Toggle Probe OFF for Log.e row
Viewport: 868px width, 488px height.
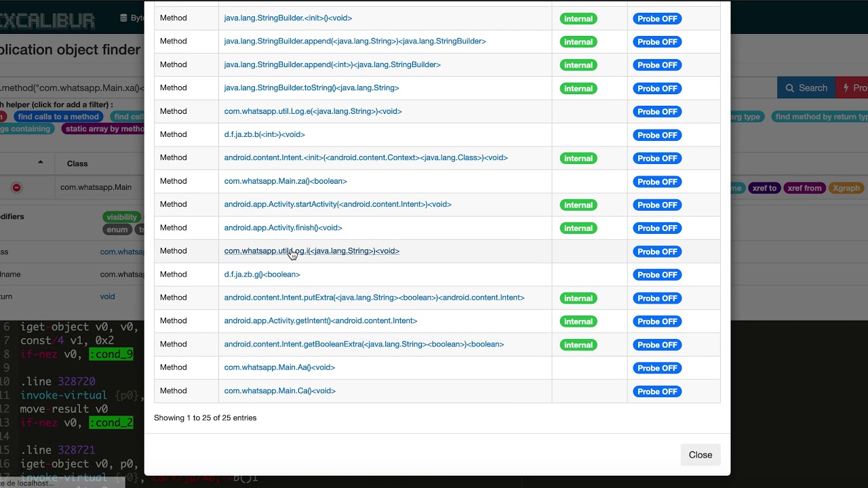point(657,112)
